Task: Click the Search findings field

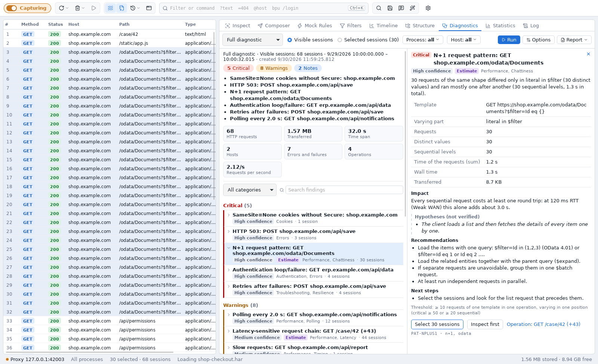Action: tap(344, 190)
